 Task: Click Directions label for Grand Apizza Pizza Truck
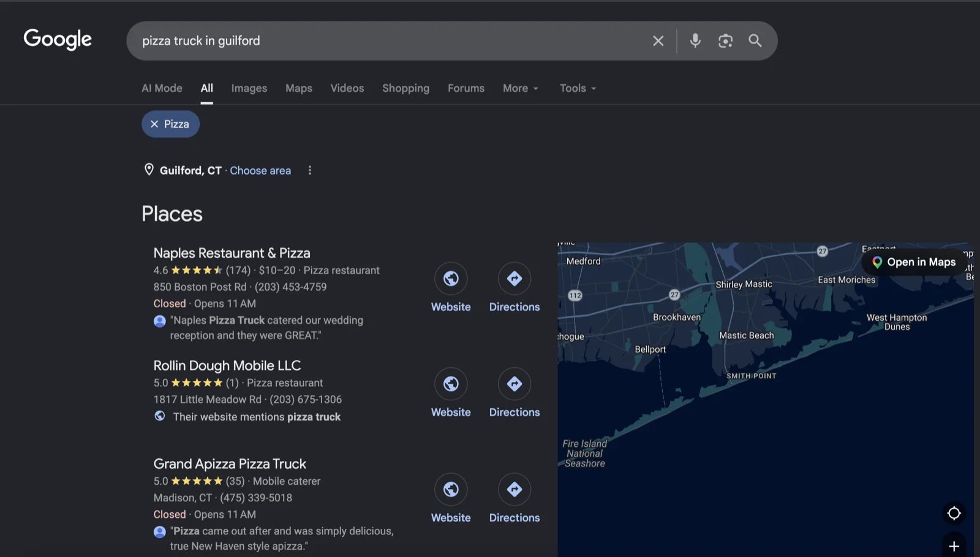click(x=514, y=517)
